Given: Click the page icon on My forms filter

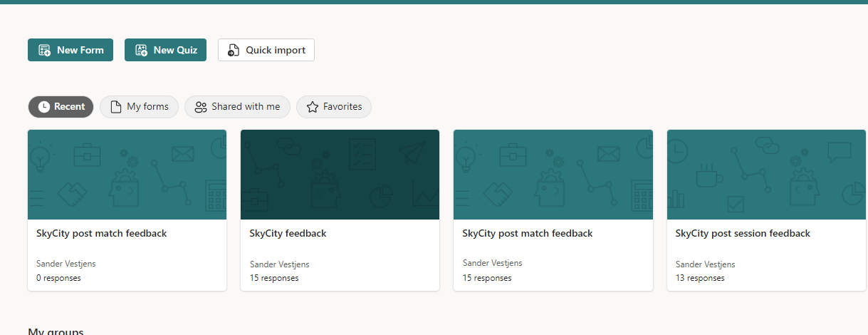Looking at the screenshot, I should coord(115,107).
